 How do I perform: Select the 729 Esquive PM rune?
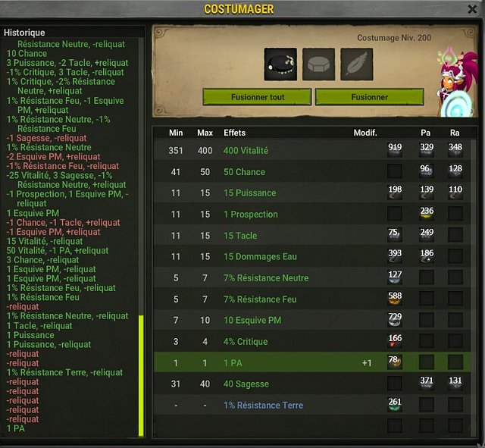click(x=395, y=320)
